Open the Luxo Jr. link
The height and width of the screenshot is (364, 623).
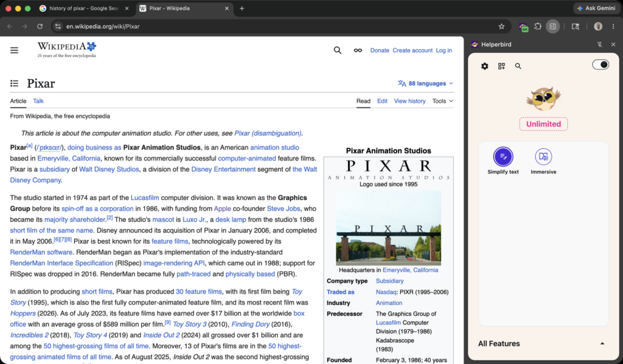pos(194,219)
